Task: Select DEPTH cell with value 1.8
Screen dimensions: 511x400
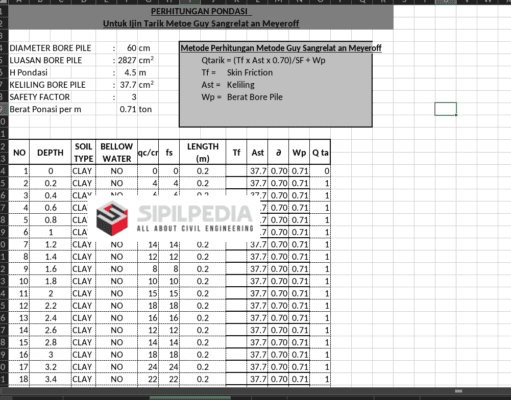Action: click(50, 281)
